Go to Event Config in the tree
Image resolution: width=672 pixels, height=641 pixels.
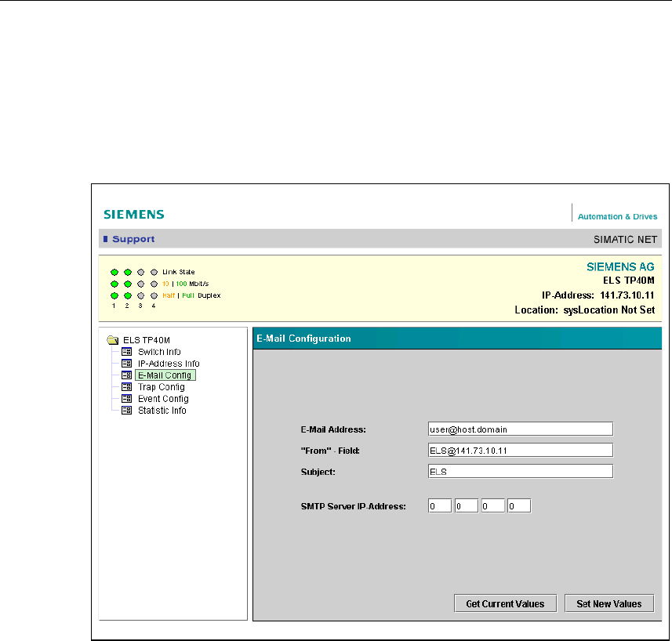coord(163,399)
